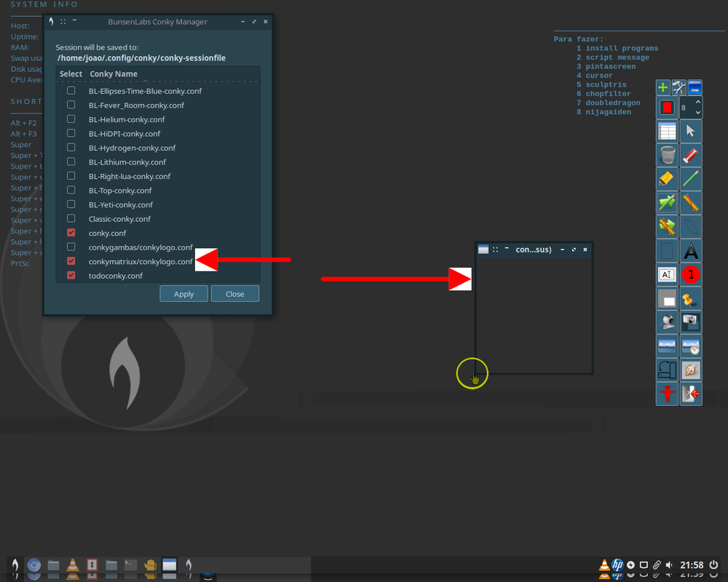The height and width of the screenshot is (582, 728).
Task: Select the large A text tool
Action: [x=691, y=251]
